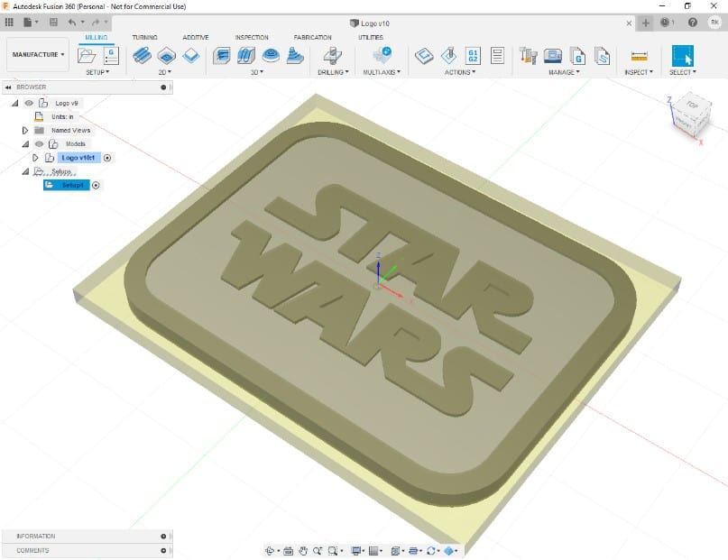728x560 pixels.
Task: Select the 3D Parallel tool
Action: [x=271, y=56]
